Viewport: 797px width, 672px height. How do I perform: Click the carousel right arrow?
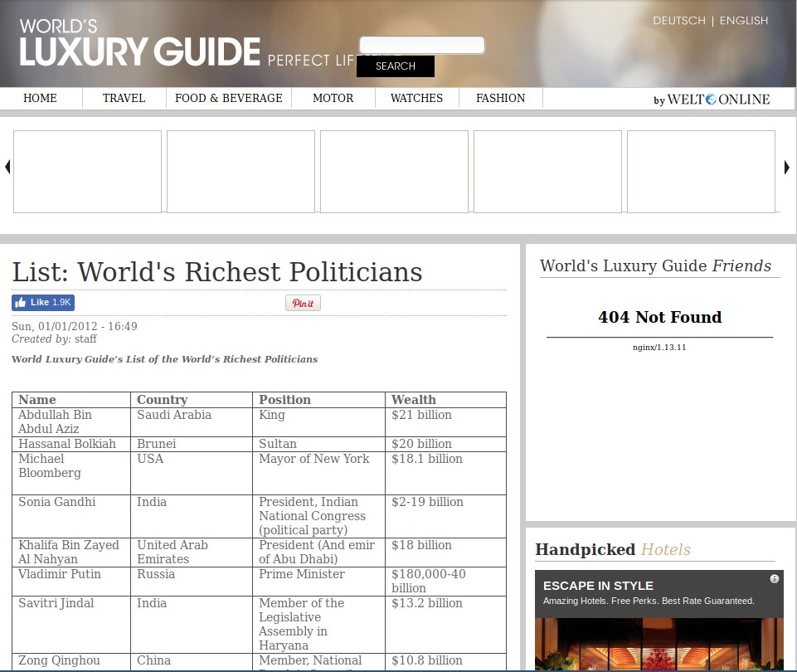pos(787,168)
